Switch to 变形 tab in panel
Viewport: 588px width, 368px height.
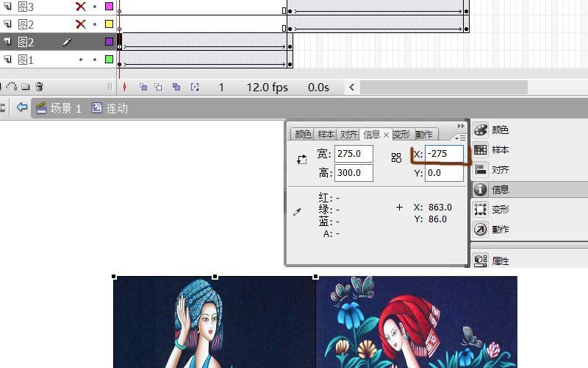point(401,135)
